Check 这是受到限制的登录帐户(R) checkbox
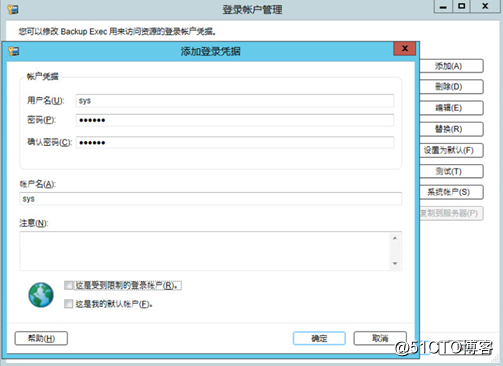 (x=69, y=285)
